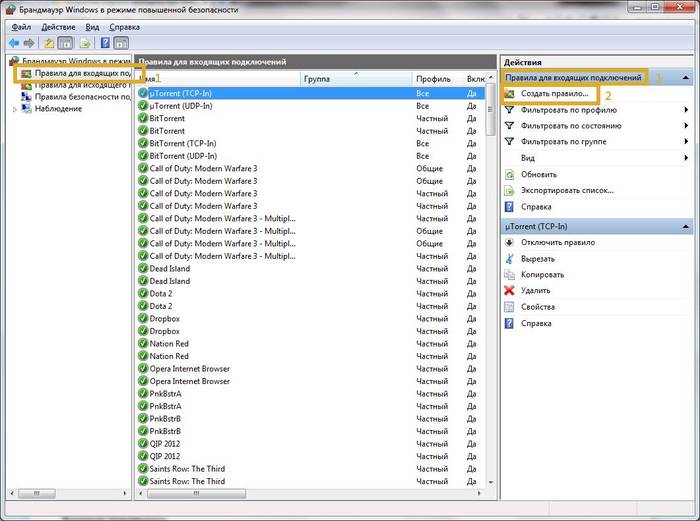Open the Фильтровать по профилю submenu
The height and width of the screenshot is (521, 700).
[686, 110]
